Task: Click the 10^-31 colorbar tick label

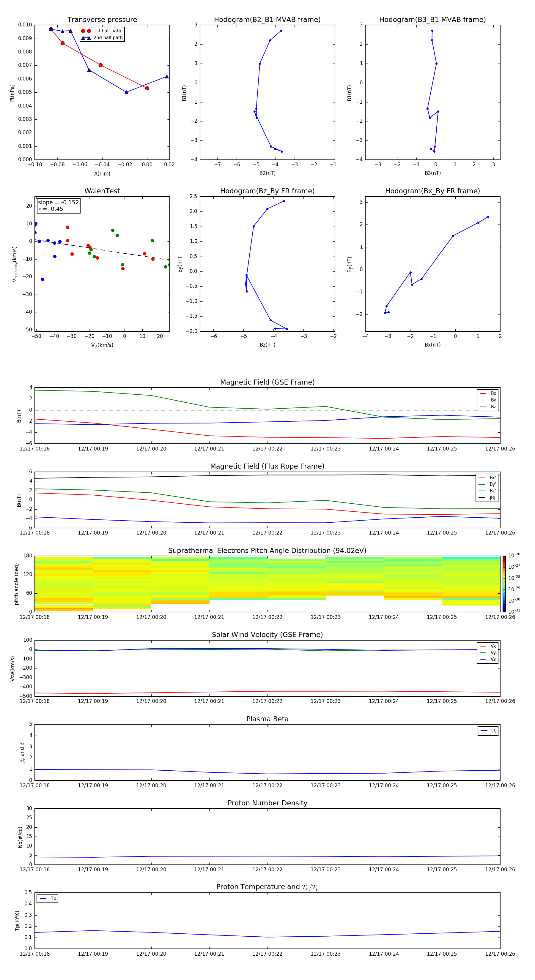Action: coord(514,611)
